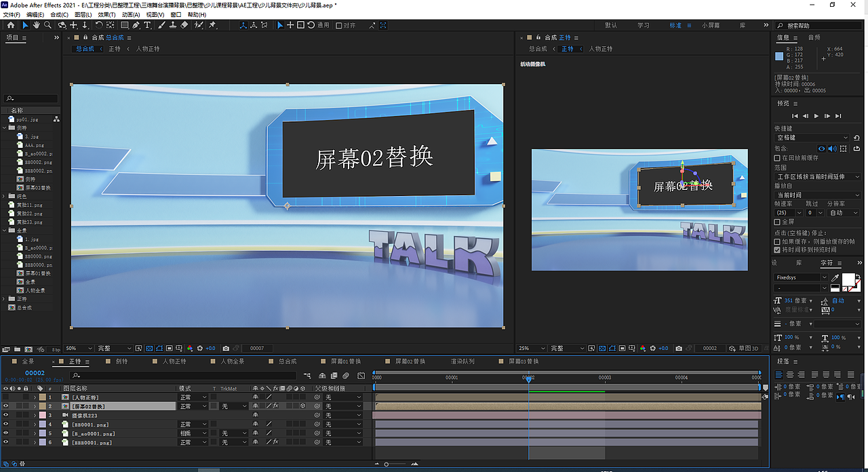The width and height of the screenshot is (868, 472).
Task: Switch to the 学习 workspace
Action: pyautogui.click(x=644, y=25)
